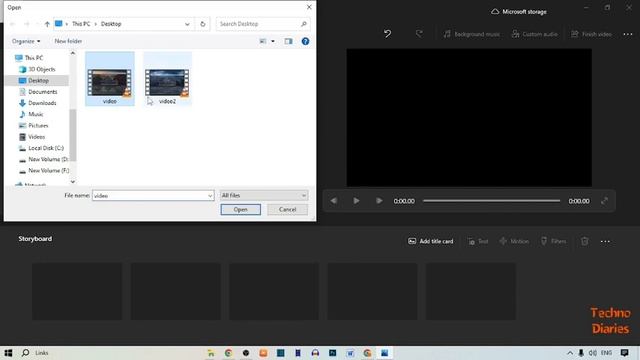Image resolution: width=640 pixels, height=360 pixels.
Task: Refresh the Desktop folder listing
Action: [202, 24]
